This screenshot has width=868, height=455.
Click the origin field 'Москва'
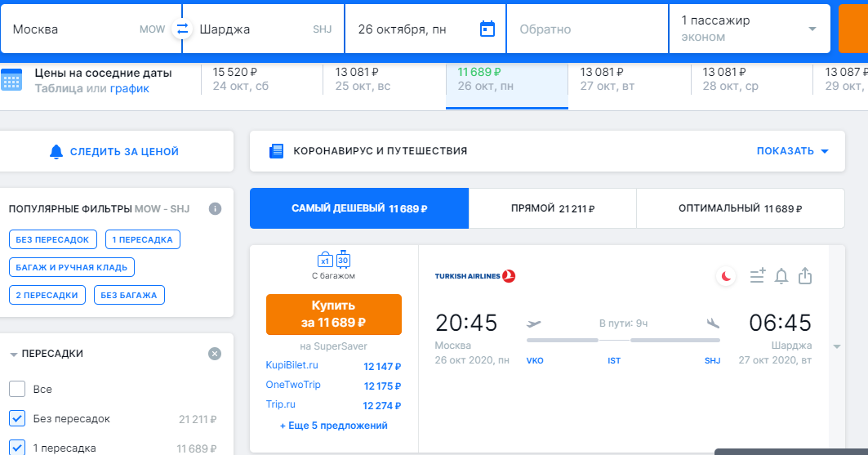pos(91,29)
